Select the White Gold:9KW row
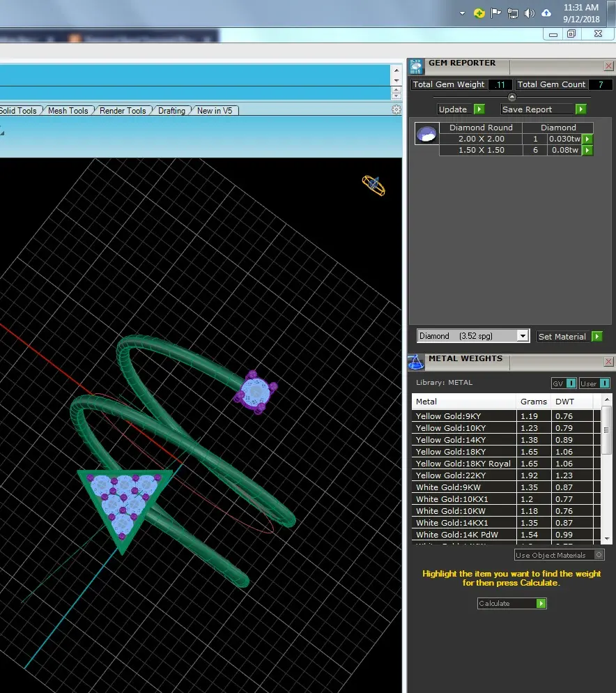616x693 pixels. 506,487
